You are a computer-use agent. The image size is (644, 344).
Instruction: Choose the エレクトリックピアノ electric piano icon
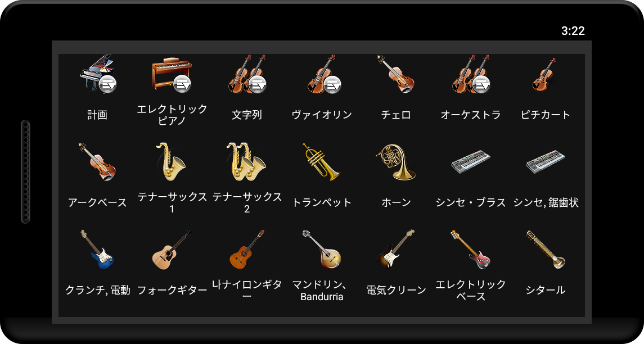tap(172, 74)
